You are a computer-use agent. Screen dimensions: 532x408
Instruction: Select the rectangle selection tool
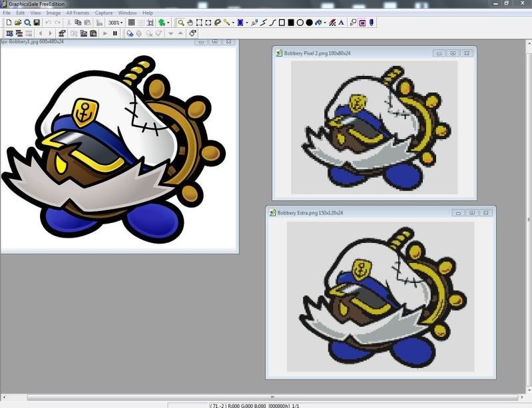point(199,23)
